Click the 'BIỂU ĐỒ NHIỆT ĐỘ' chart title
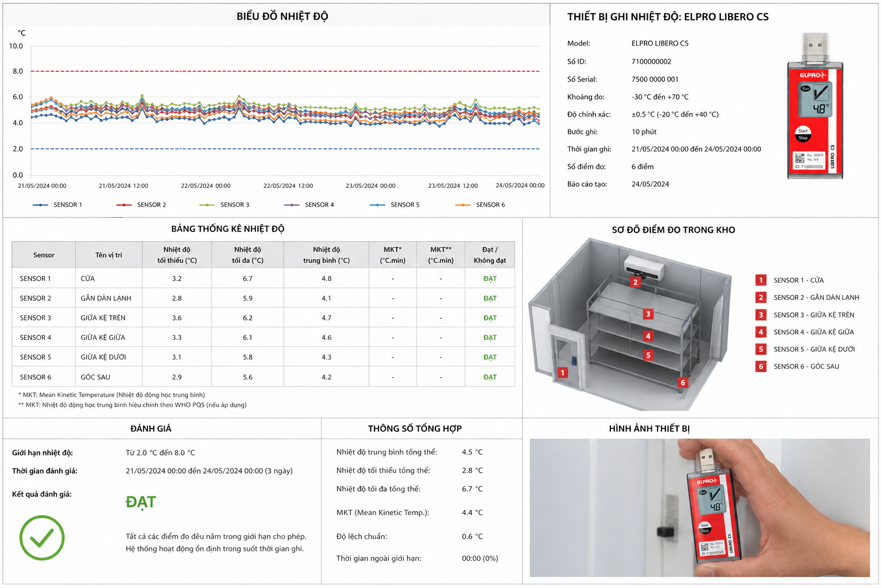Screen dimensions: 882x588 point(283,17)
